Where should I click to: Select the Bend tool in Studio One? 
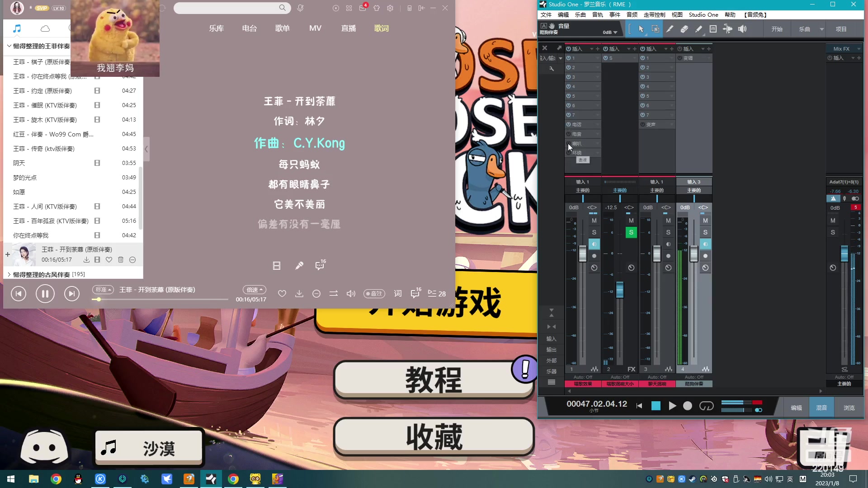[728, 29]
